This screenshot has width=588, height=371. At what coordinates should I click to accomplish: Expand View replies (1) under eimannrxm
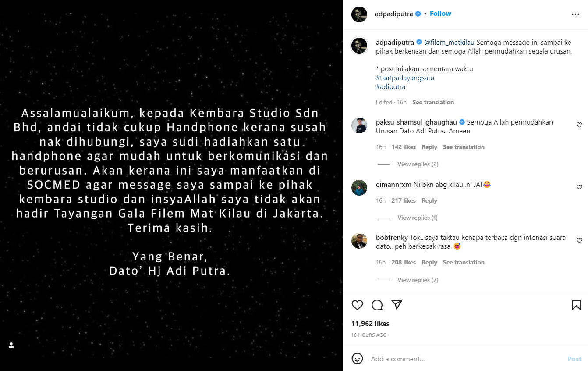click(x=417, y=218)
